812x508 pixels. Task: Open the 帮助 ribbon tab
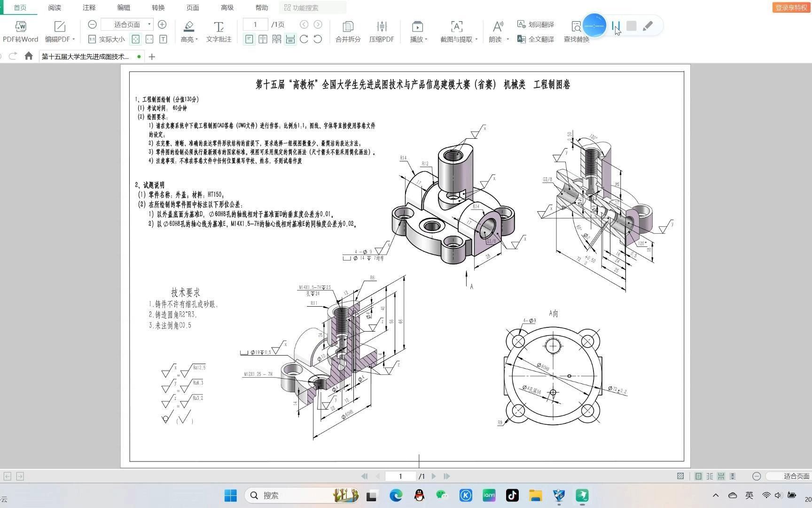[x=262, y=8]
